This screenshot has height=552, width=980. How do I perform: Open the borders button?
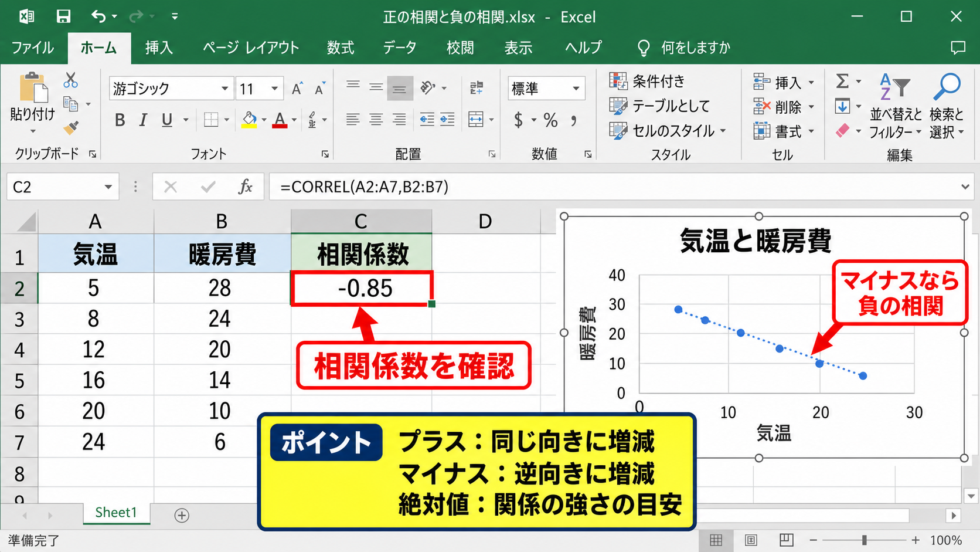coord(211,120)
